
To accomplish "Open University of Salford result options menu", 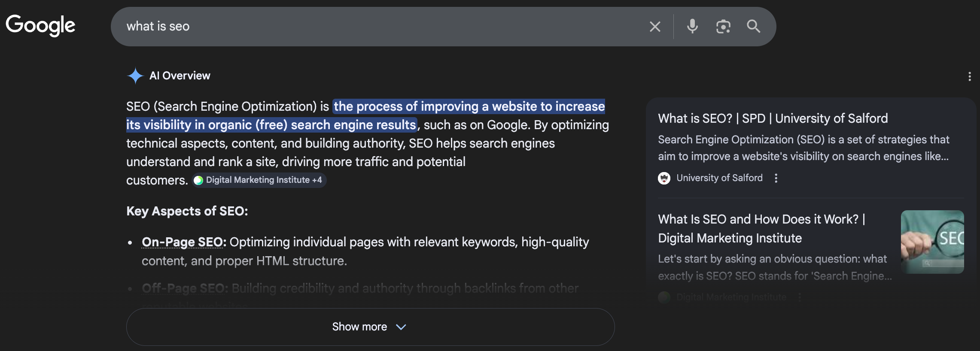I will pos(776,178).
